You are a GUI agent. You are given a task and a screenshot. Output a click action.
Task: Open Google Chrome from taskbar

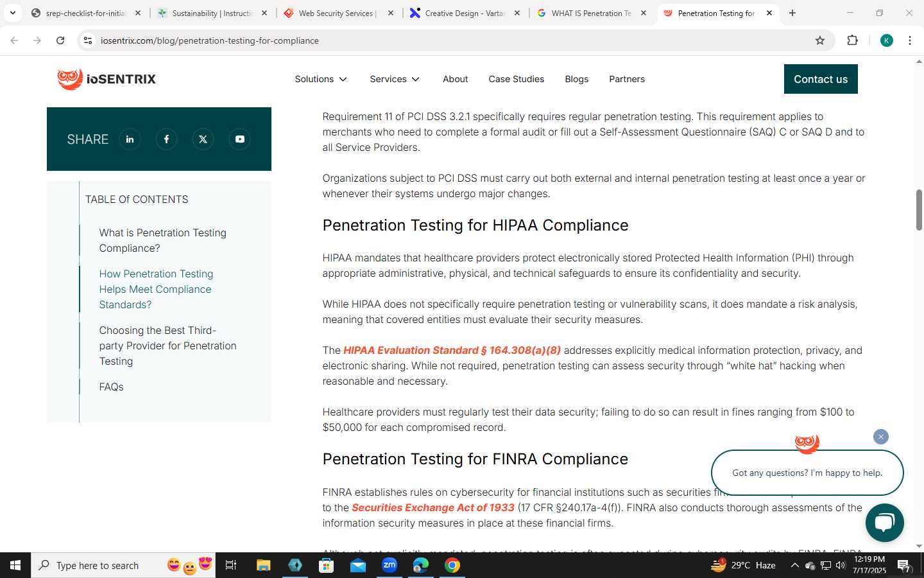click(x=452, y=565)
